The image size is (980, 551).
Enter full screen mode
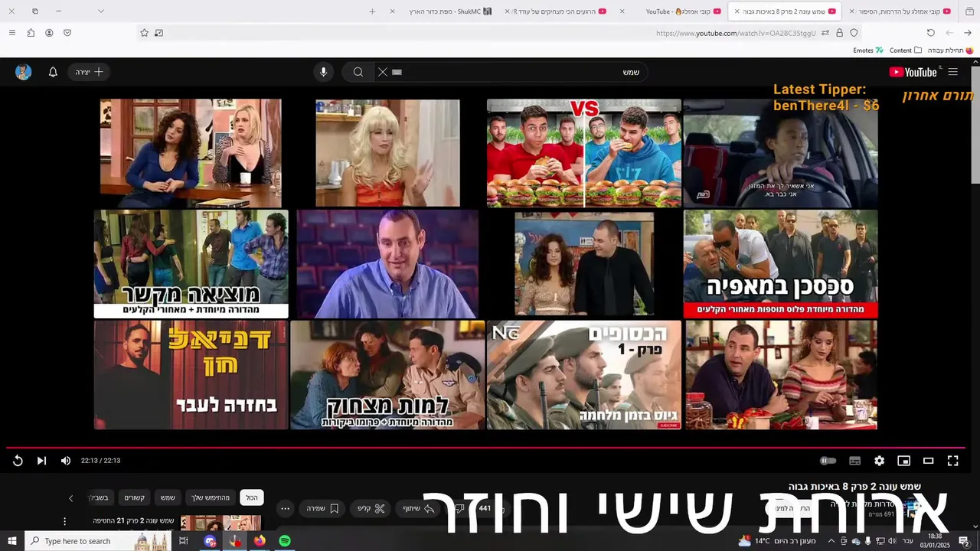tap(953, 461)
